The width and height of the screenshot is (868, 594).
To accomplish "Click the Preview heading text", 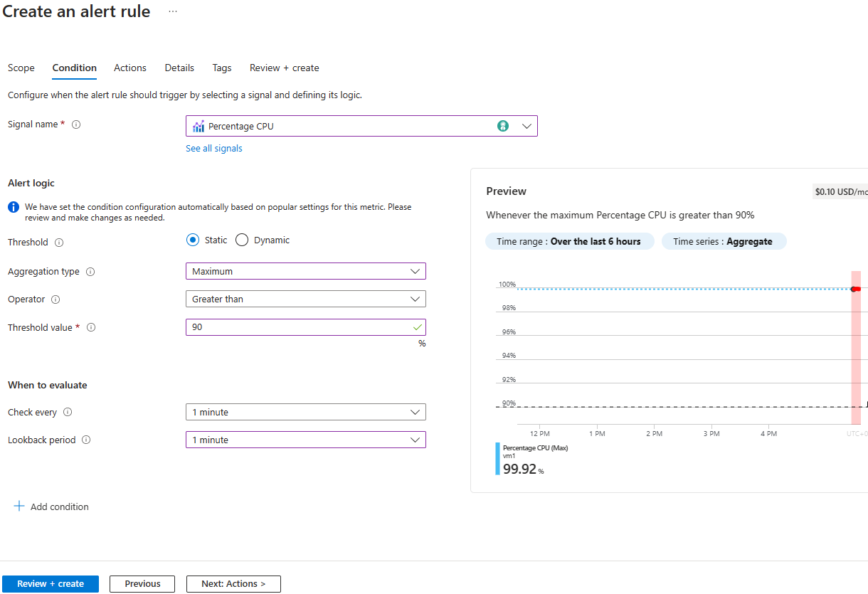I will (507, 191).
